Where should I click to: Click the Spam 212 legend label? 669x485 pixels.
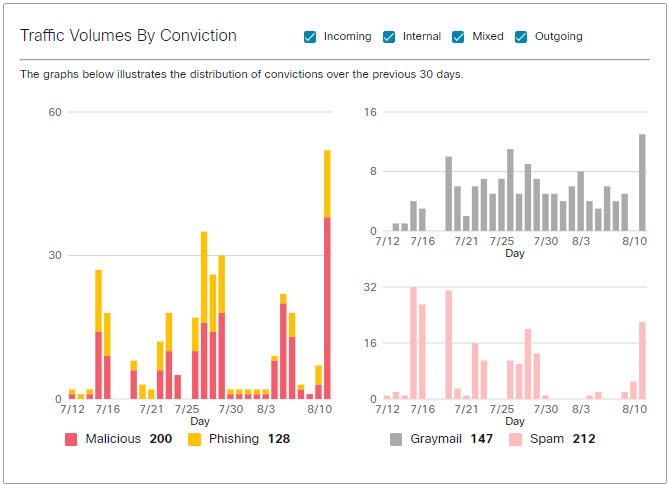[562, 439]
